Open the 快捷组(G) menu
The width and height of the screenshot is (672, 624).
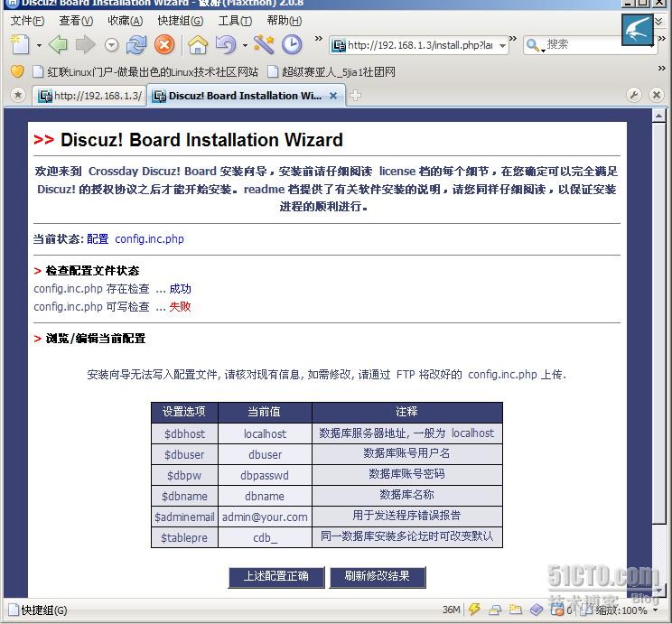(181, 21)
